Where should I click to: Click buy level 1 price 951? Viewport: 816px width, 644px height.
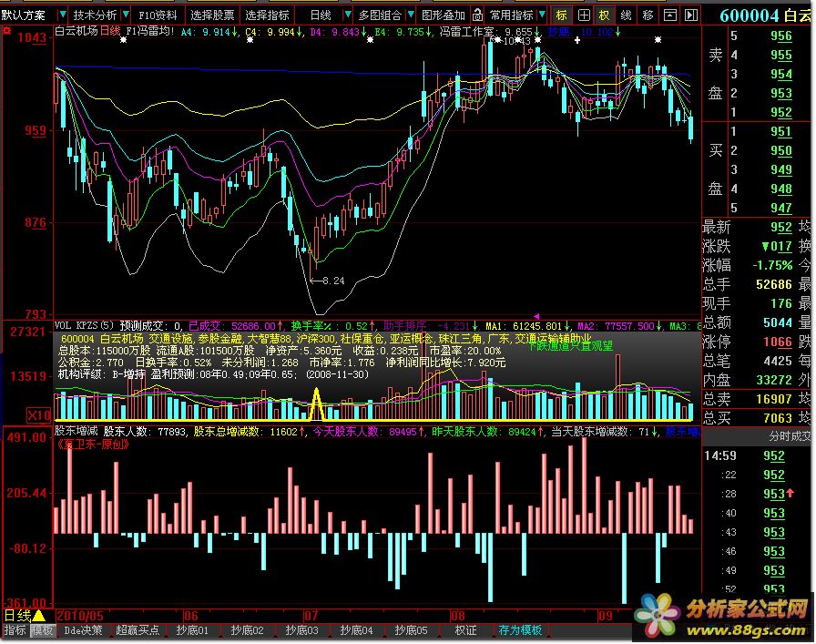coord(780,131)
